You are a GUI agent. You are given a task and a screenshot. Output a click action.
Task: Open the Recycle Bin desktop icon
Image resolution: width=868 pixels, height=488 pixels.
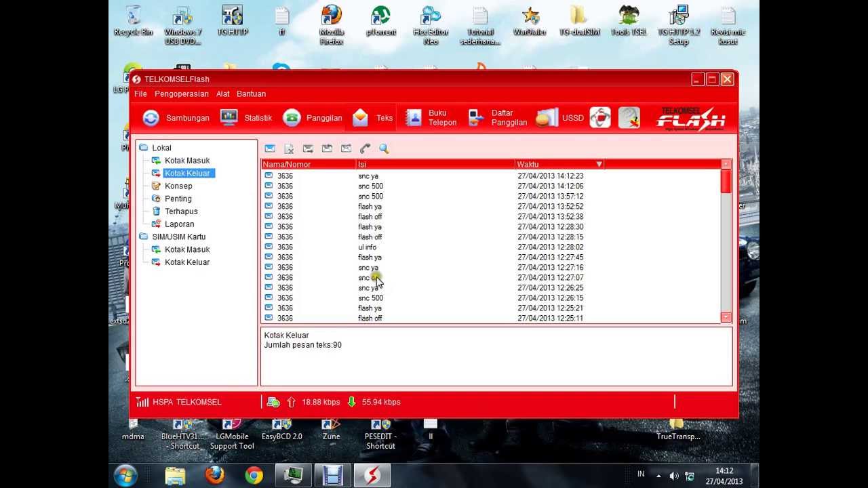point(134,21)
